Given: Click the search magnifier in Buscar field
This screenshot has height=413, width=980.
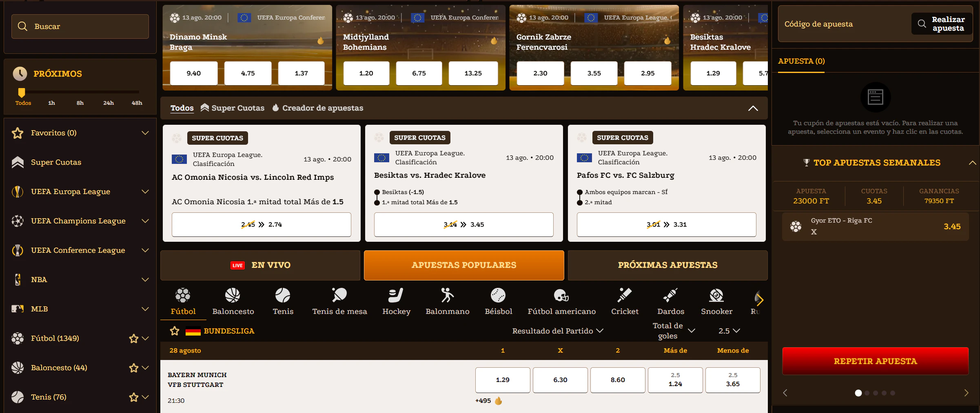Looking at the screenshot, I should tap(23, 27).
